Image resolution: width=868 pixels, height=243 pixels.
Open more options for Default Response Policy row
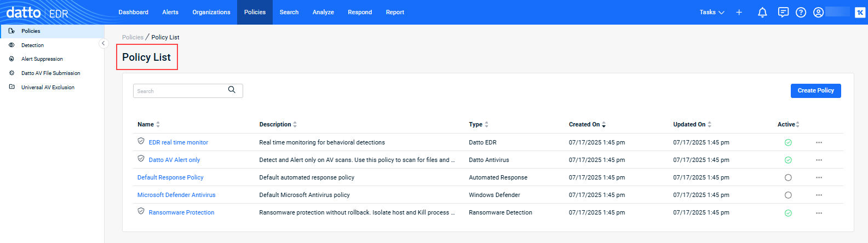pos(819,177)
